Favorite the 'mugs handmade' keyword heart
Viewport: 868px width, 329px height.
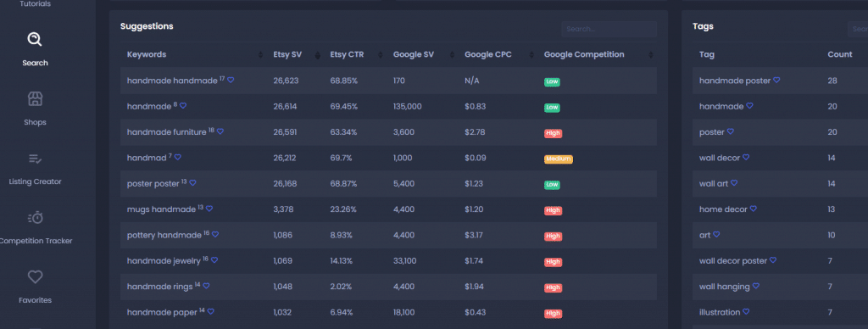pos(209,209)
